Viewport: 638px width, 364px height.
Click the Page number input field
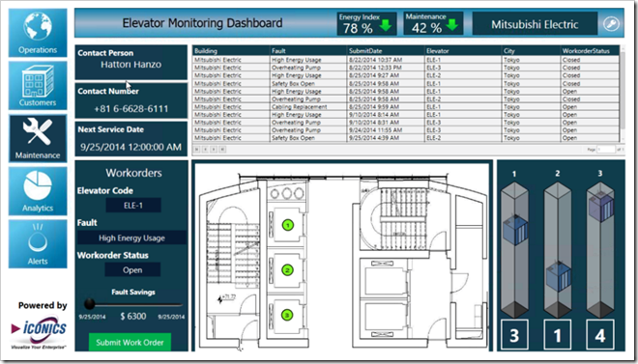[x=606, y=149]
